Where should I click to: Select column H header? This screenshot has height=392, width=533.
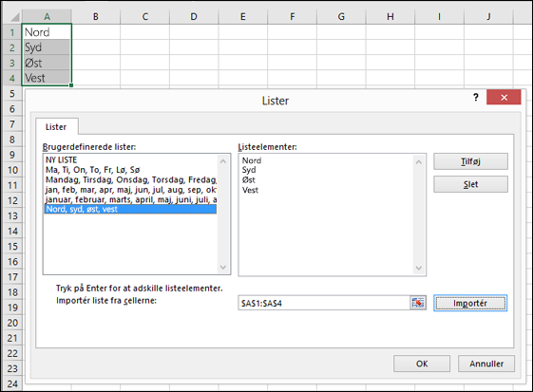coord(390,16)
